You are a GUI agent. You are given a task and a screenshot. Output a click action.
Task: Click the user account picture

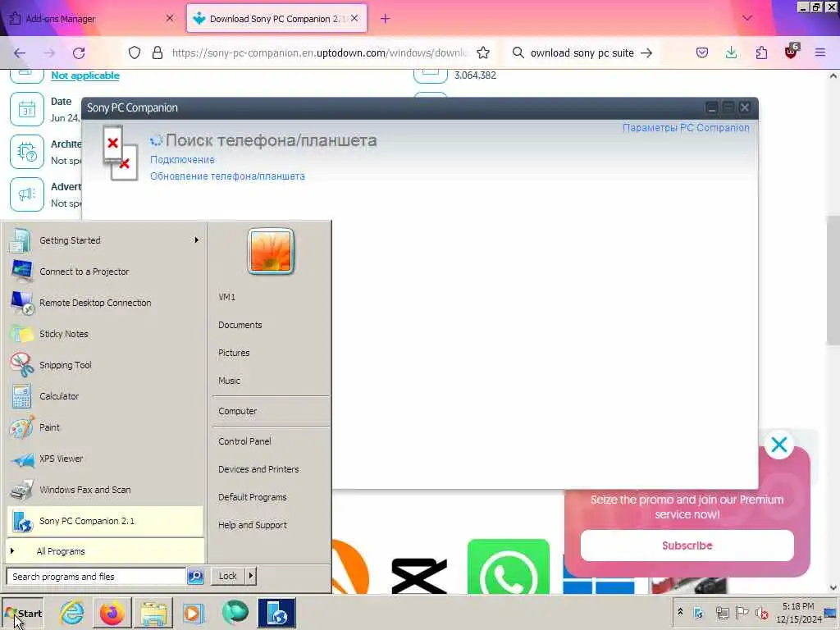271,251
